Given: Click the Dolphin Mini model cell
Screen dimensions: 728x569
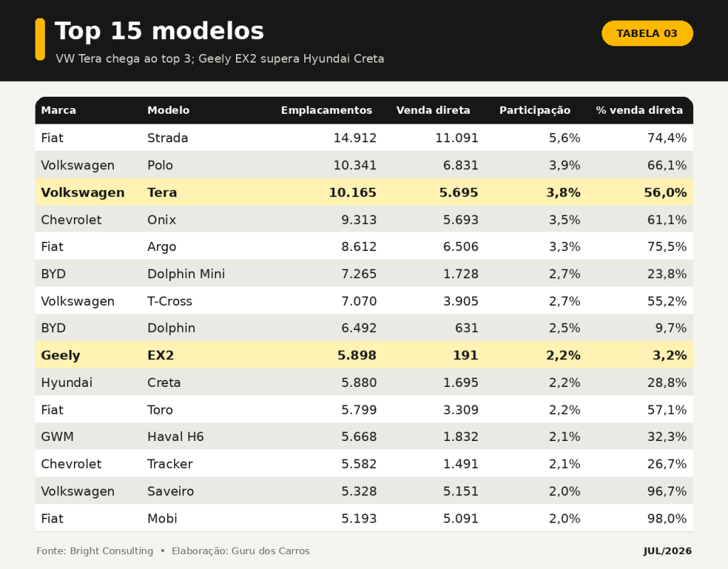Looking at the screenshot, I should click(x=186, y=274).
